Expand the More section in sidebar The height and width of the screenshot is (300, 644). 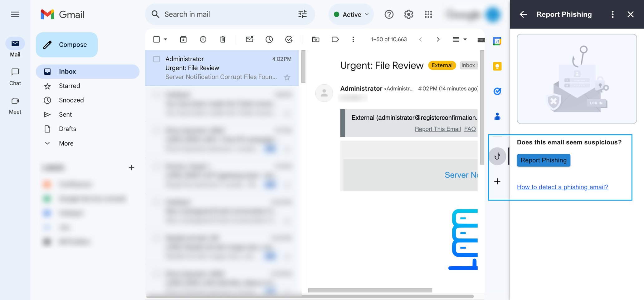click(66, 143)
